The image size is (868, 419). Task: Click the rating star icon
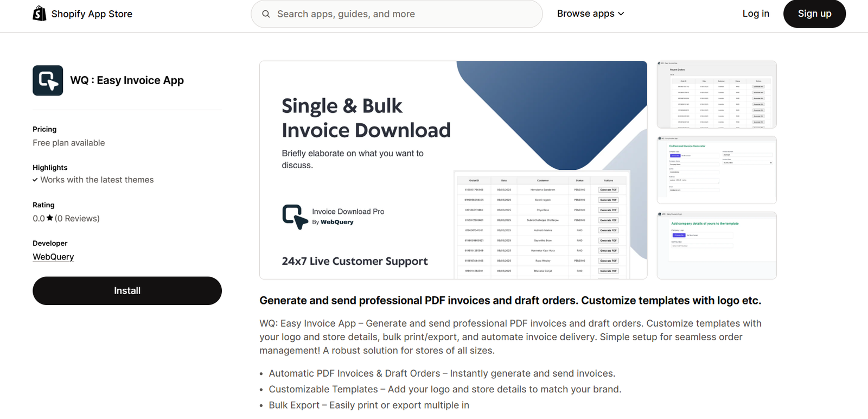click(50, 218)
